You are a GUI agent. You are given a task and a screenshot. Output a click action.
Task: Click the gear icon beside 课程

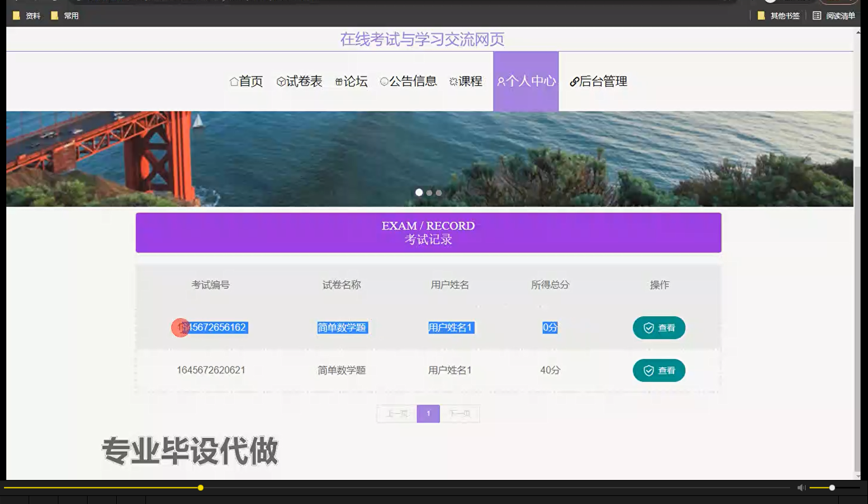tap(452, 81)
